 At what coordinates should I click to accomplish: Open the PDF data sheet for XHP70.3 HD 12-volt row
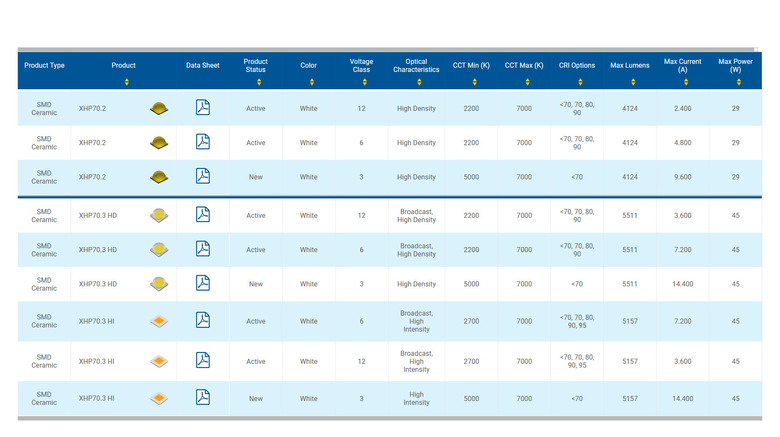coord(202,215)
